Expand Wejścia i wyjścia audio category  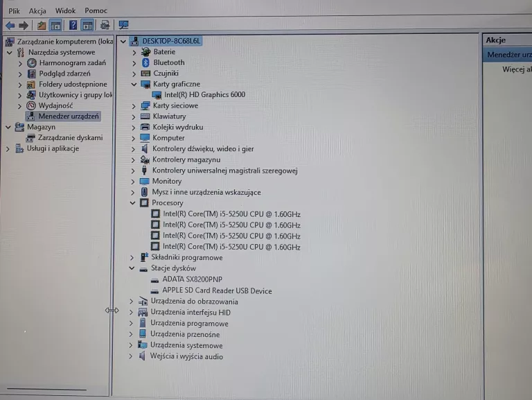click(131, 356)
